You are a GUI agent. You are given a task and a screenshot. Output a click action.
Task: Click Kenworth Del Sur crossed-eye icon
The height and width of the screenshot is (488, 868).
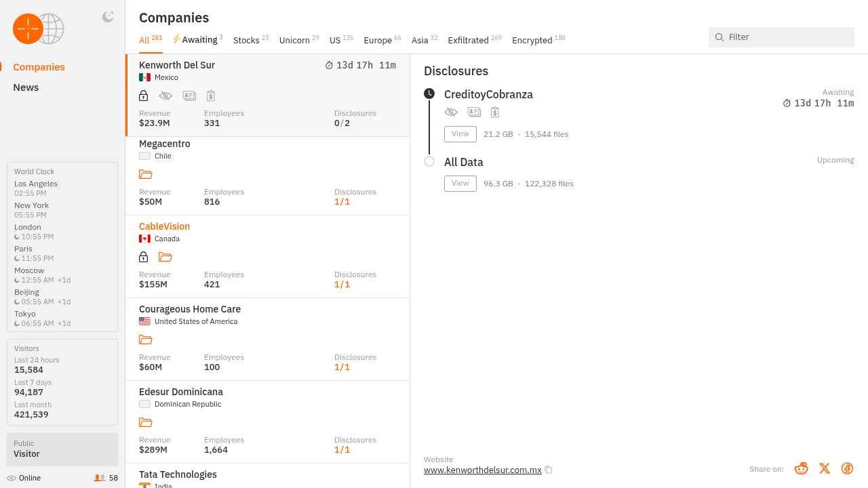pyautogui.click(x=165, y=96)
